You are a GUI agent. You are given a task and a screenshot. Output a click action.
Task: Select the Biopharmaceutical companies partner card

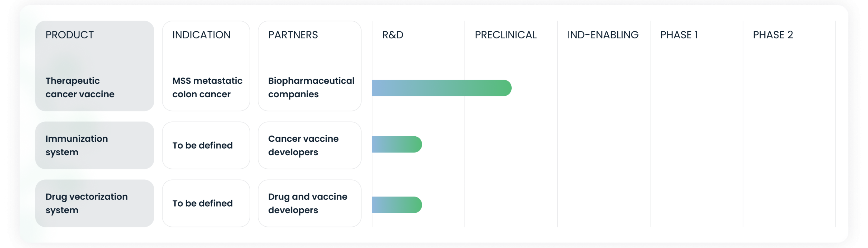[310, 66]
